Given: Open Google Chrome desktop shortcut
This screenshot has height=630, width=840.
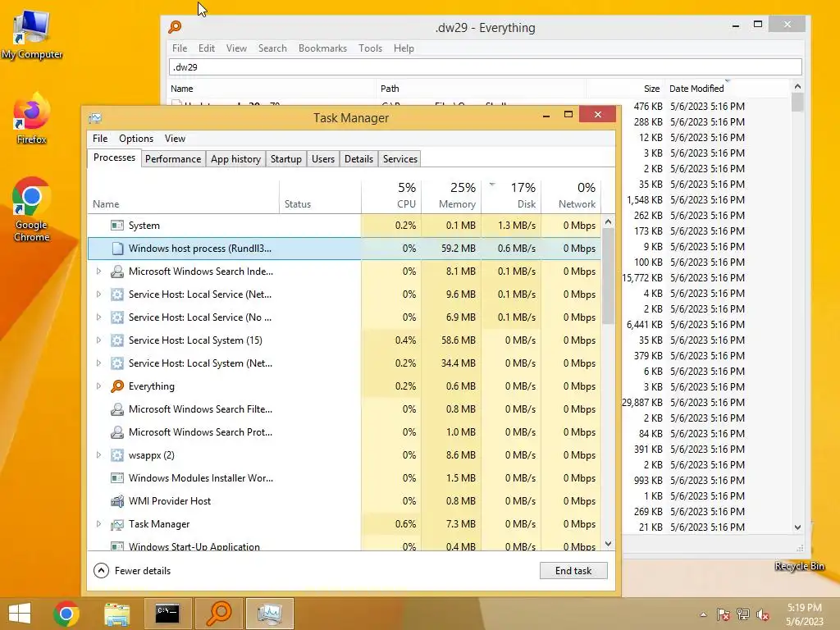Looking at the screenshot, I should point(32,209).
